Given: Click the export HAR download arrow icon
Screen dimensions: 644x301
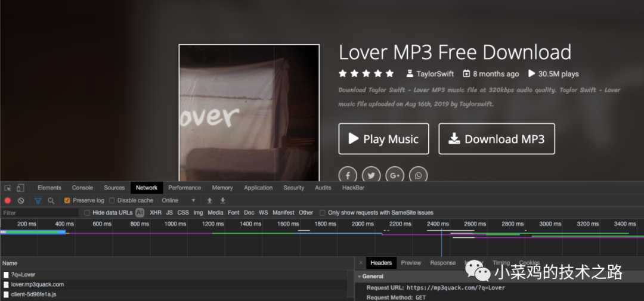Looking at the screenshot, I should [222, 200].
